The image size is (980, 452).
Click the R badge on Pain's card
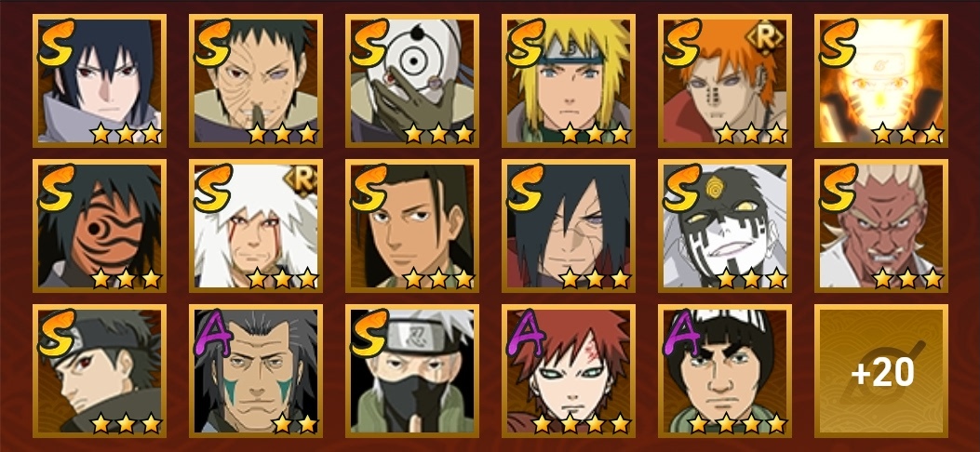(x=765, y=39)
